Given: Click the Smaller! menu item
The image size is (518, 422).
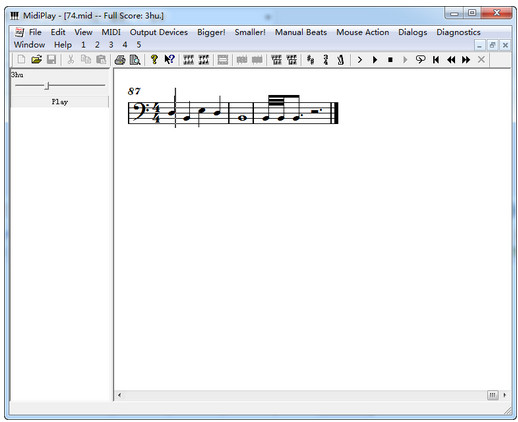Looking at the screenshot, I should tap(250, 32).
